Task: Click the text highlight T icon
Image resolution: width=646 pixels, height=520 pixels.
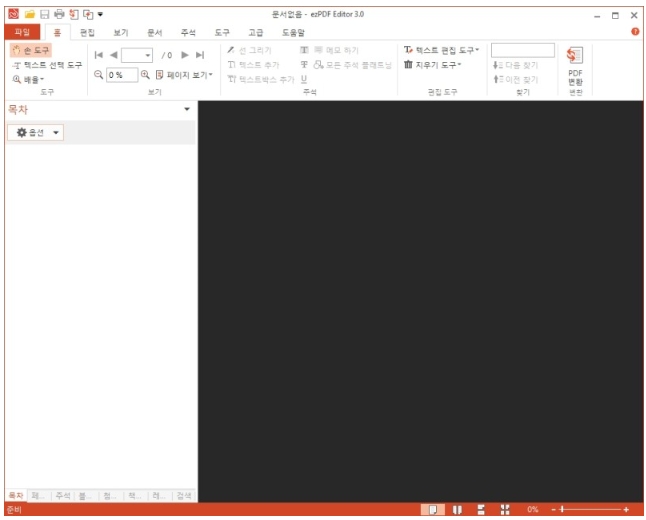Action: [304, 50]
